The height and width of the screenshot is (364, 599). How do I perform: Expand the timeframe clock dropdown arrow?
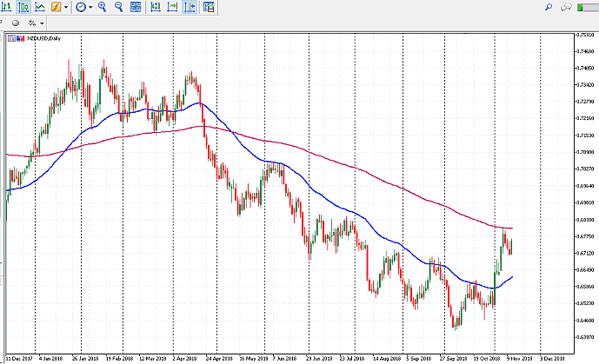(x=90, y=7)
